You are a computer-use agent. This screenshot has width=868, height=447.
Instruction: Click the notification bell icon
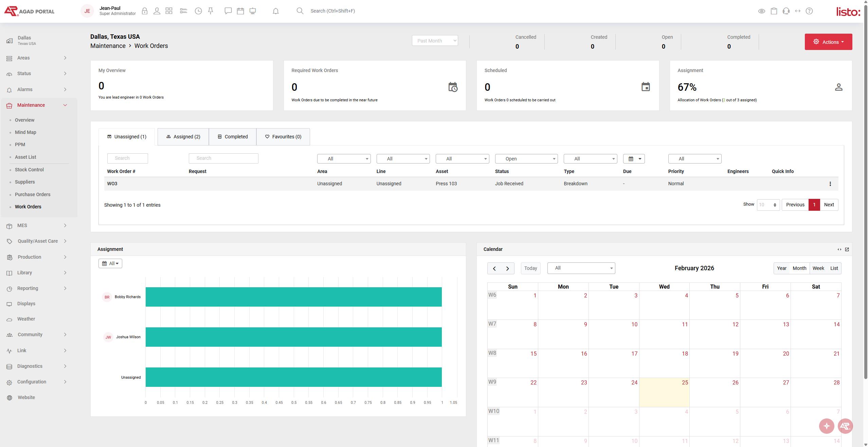pos(276,11)
